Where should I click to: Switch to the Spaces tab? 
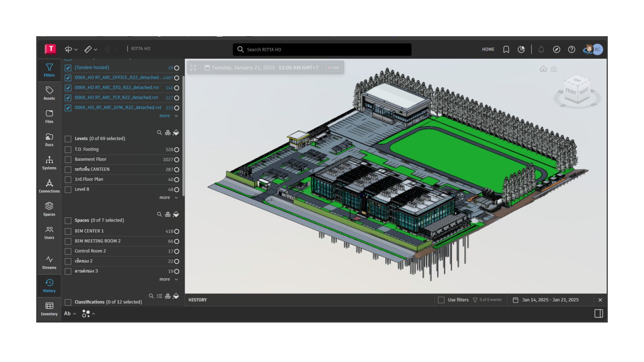[49, 209]
